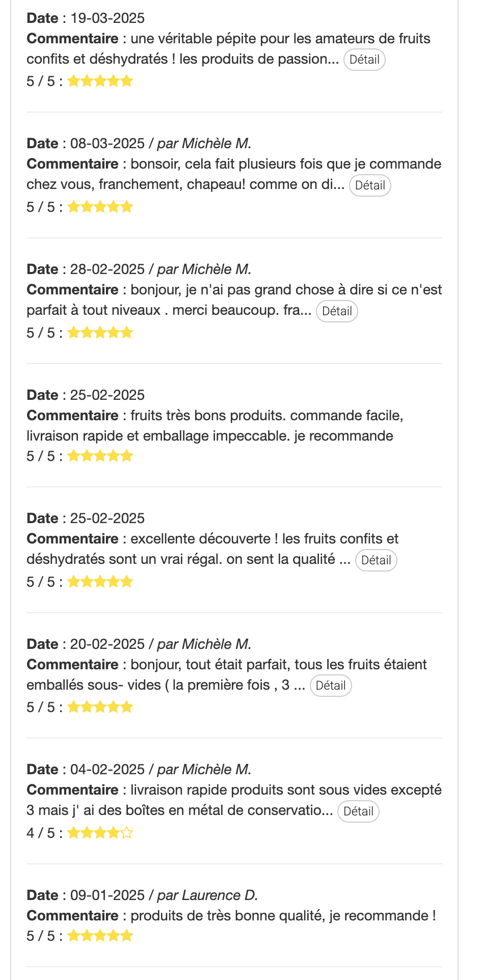Image resolution: width=482 pixels, height=980 pixels.
Task: Show Détail of the 28-02-2025 comment
Action: pos(337,311)
